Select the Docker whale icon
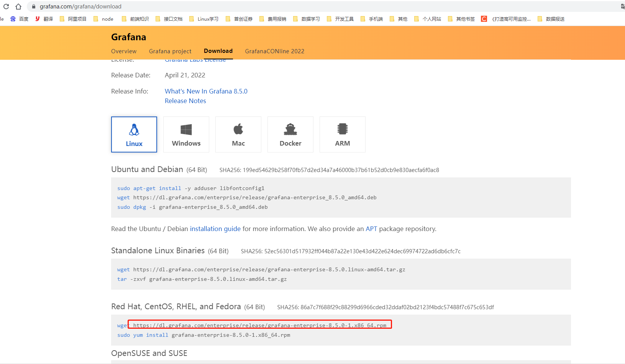 click(x=290, y=130)
